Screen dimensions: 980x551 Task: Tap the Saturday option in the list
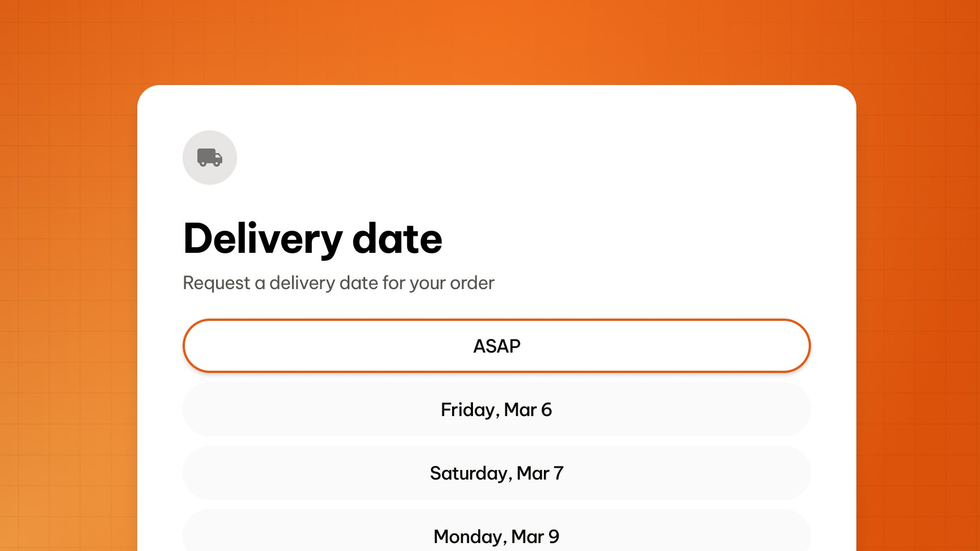(x=496, y=473)
